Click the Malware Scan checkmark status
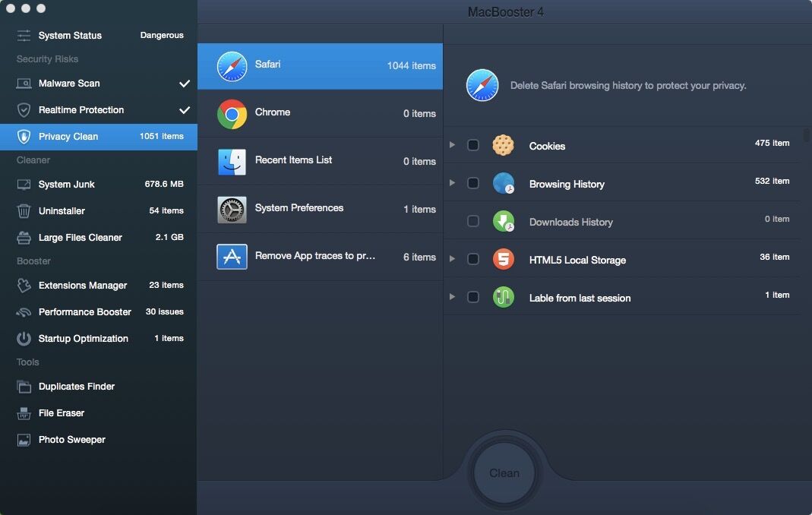Image resolution: width=812 pixels, height=515 pixels. point(185,84)
